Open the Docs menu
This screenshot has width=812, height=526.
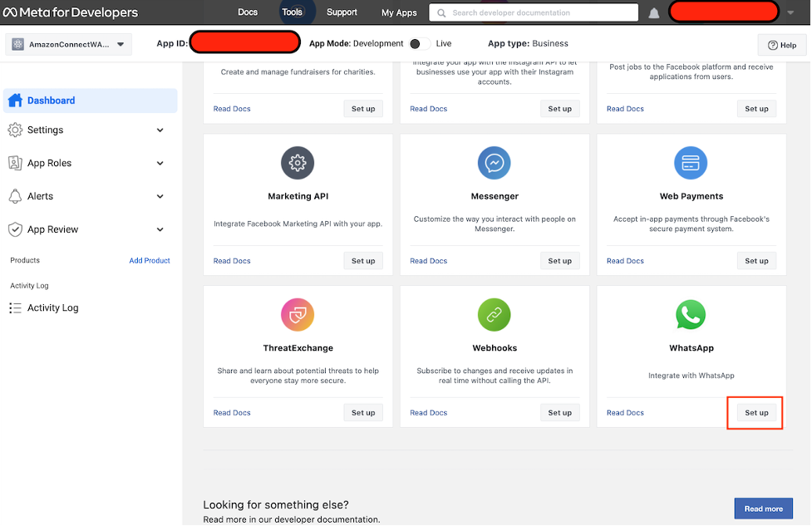[248, 12]
